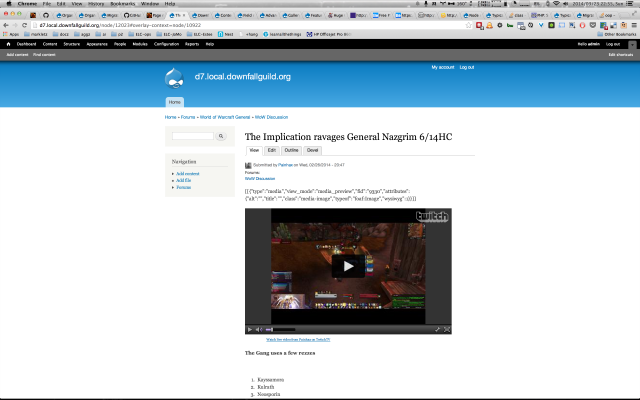Select the View node tab
This screenshot has height=400, width=640.
tap(254, 150)
